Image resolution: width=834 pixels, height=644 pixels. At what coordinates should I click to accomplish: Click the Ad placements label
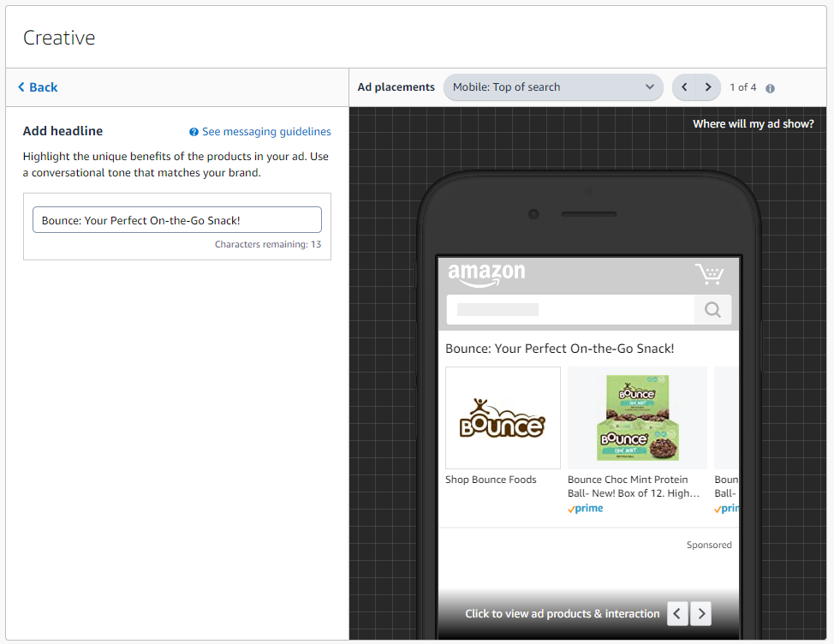click(396, 87)
